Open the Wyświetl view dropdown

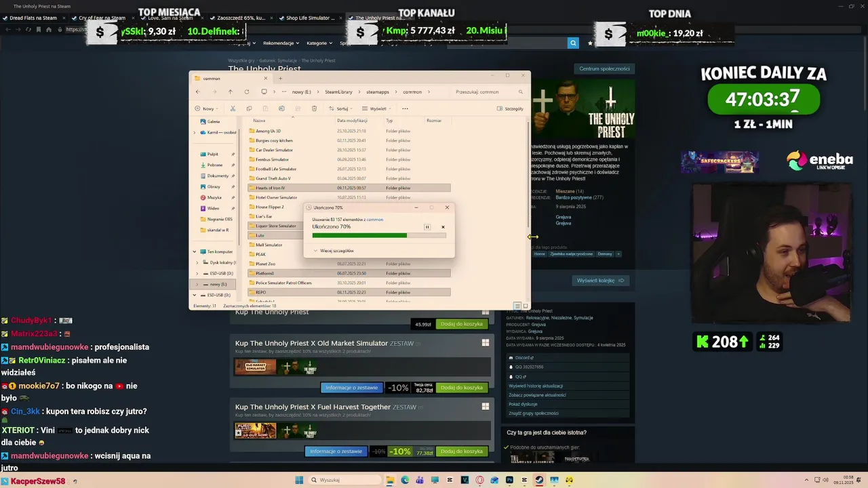pos(376,108)
